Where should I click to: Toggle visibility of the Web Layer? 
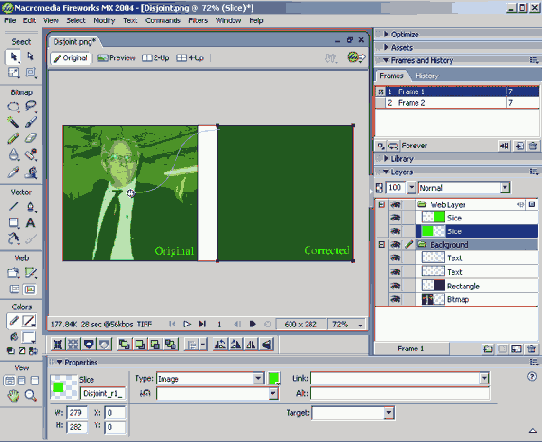[395, 205]
